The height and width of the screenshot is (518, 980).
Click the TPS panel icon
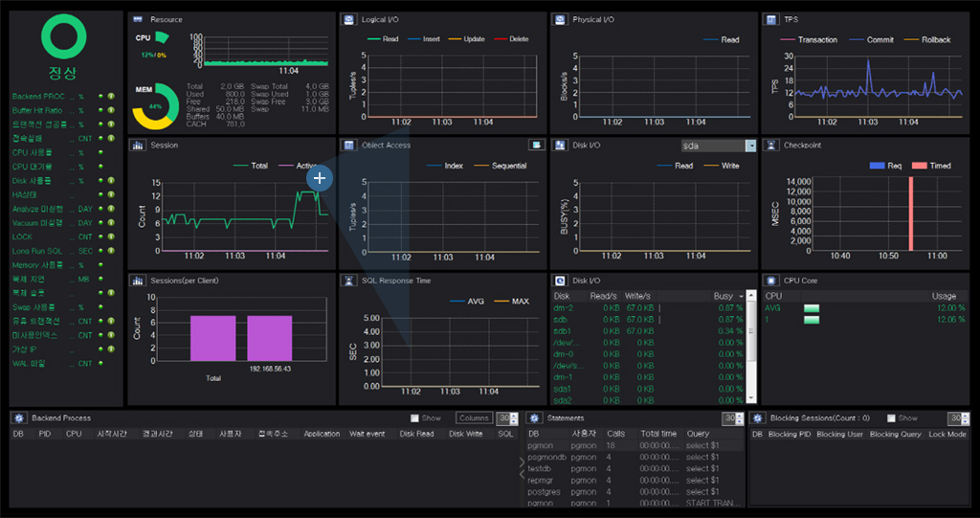pos(771,19)
